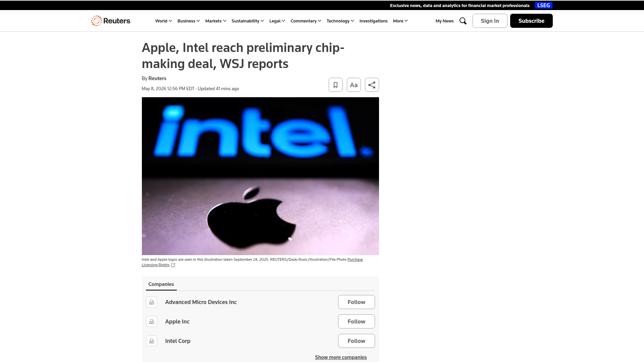
Task: Click the article headline about Apple and Intel
Action: click(x=243, y=56)
